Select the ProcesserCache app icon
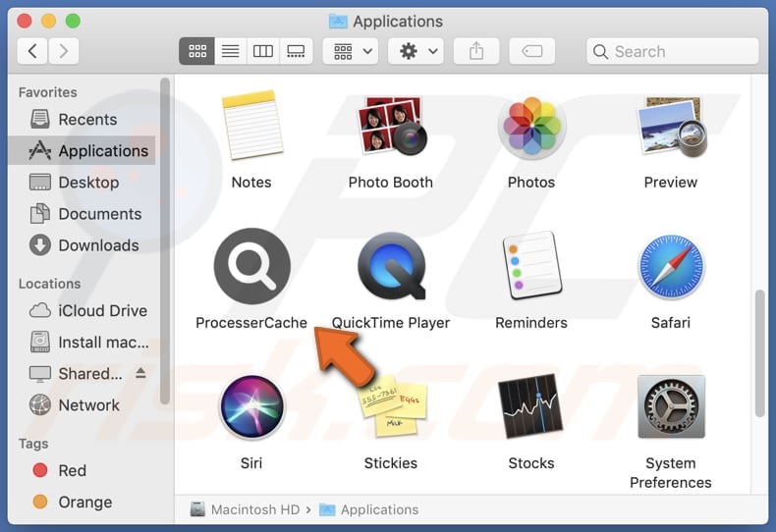 (x=251, y=266)
